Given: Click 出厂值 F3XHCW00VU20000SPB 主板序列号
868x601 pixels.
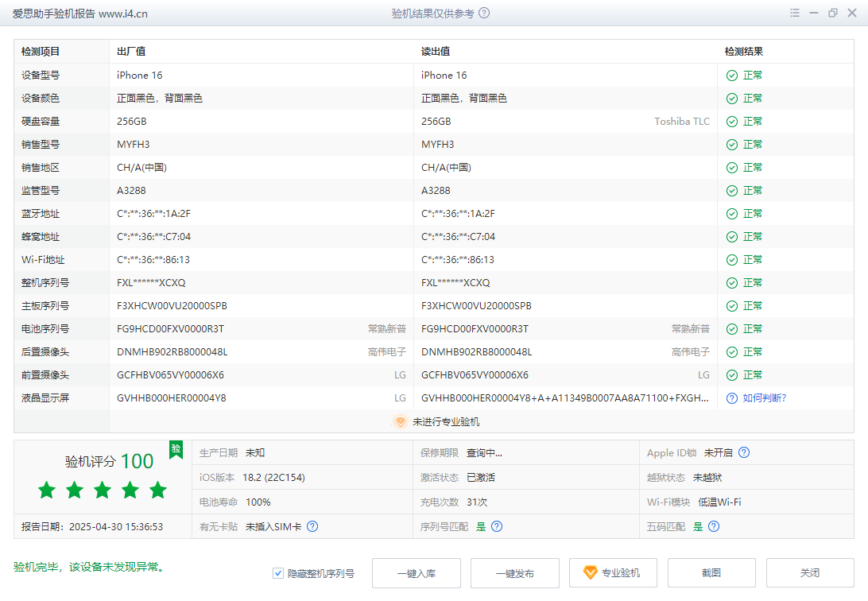Looking at the screenshot, I should pyautogui.click(x=172, y=305).
